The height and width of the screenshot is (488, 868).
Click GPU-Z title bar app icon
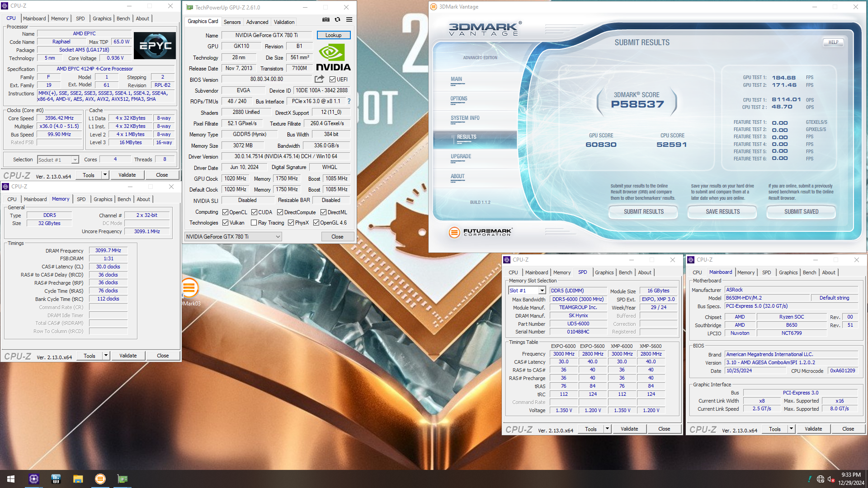(190, 7)
